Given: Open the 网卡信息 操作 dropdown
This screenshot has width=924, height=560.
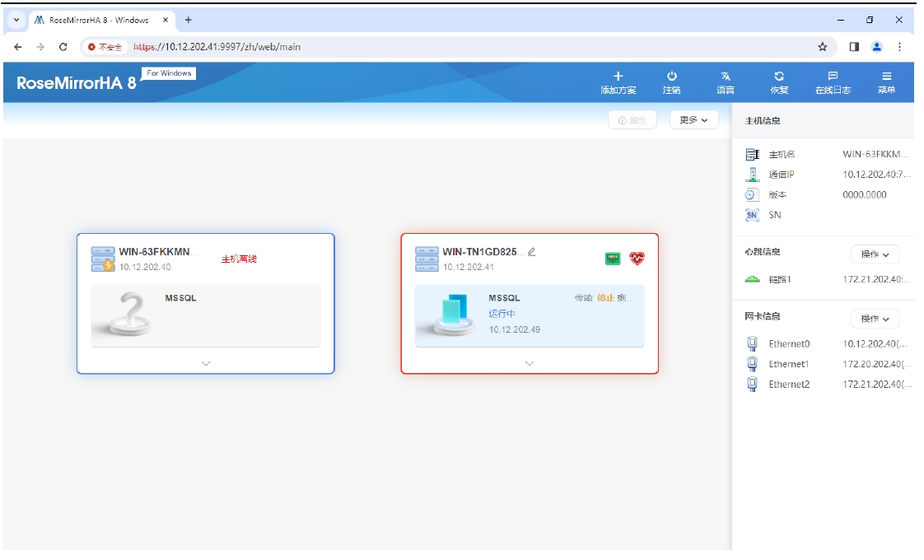Looking at the screenshot, I should coord(875,319).
